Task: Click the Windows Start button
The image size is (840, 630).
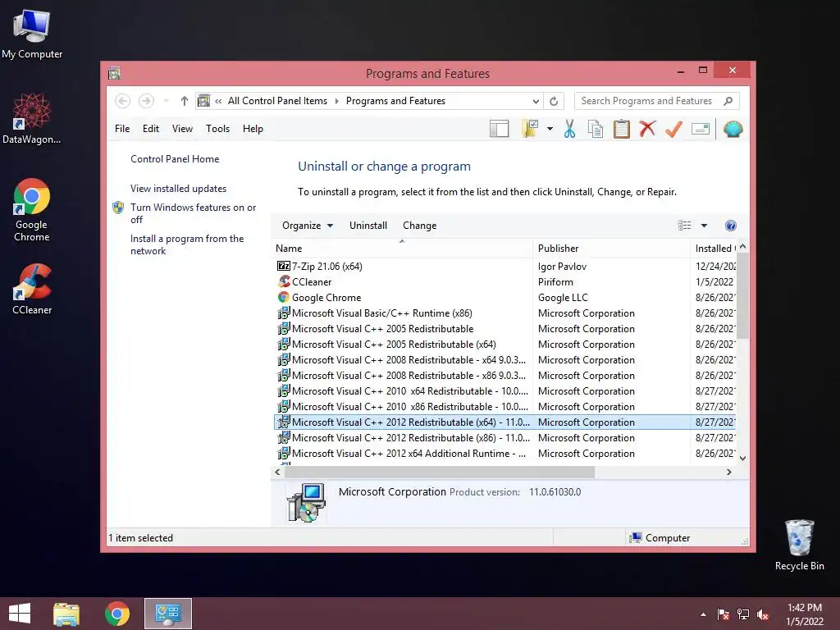Action: (x=20, y=614)
